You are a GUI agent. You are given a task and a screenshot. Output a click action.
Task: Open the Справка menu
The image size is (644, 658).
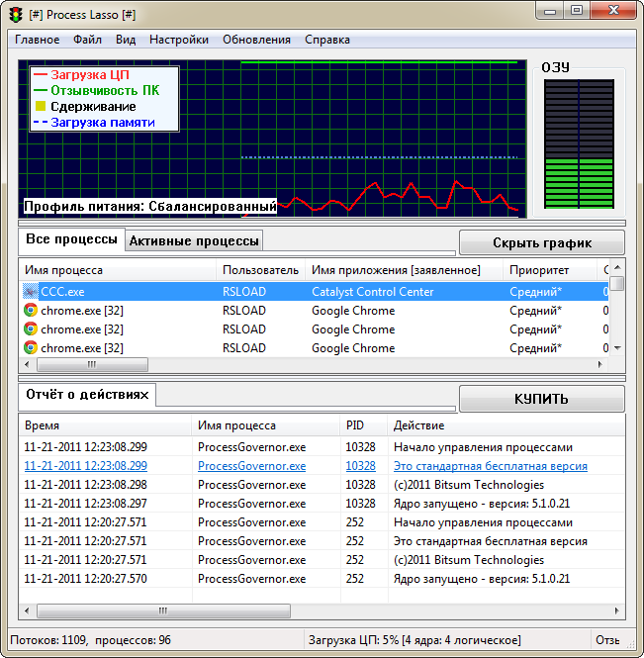click(327, 40)
